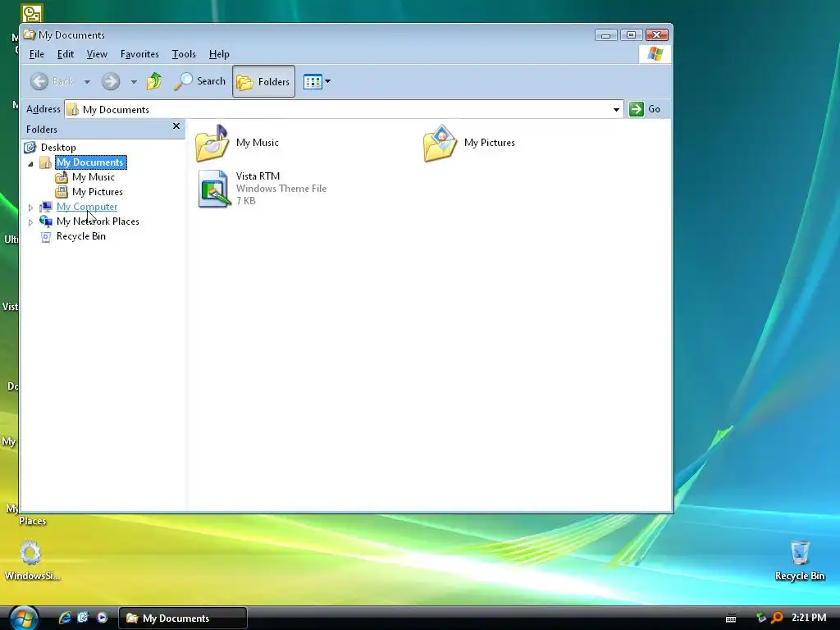Open the File menu
840x630 pixels.
coord(36,54)
